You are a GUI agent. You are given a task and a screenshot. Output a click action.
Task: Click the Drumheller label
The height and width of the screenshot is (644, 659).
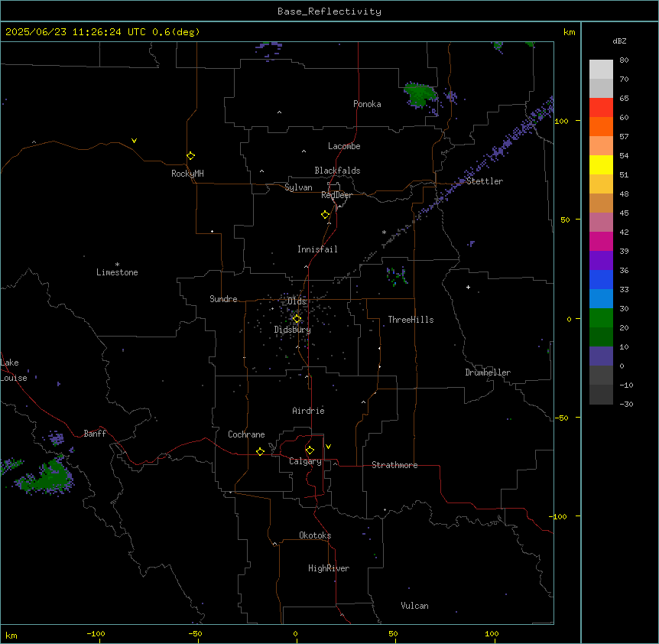(488, 372)
